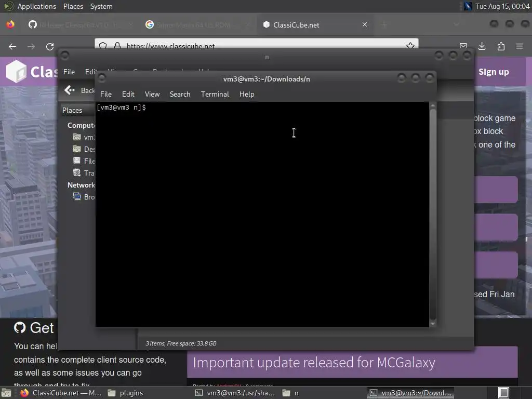532x399 pixels.
Task: Click the workspace switcher in taskbar
Action: coord(503,393)
